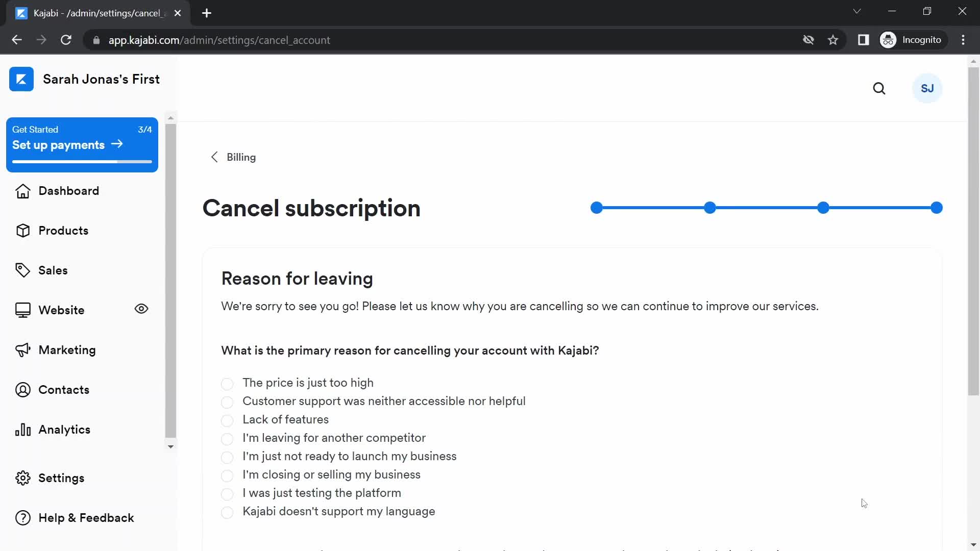Click the third step dot of progress

tap(823, 208)
